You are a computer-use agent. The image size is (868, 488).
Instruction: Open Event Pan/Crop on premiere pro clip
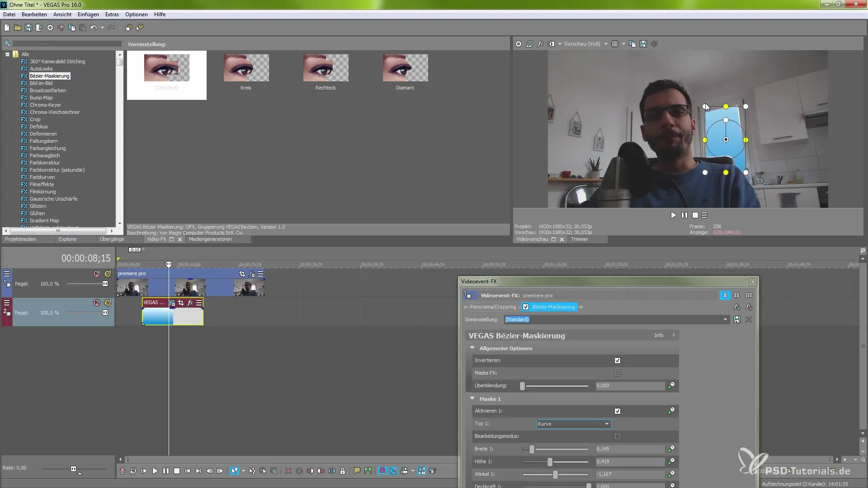point(242,274)
